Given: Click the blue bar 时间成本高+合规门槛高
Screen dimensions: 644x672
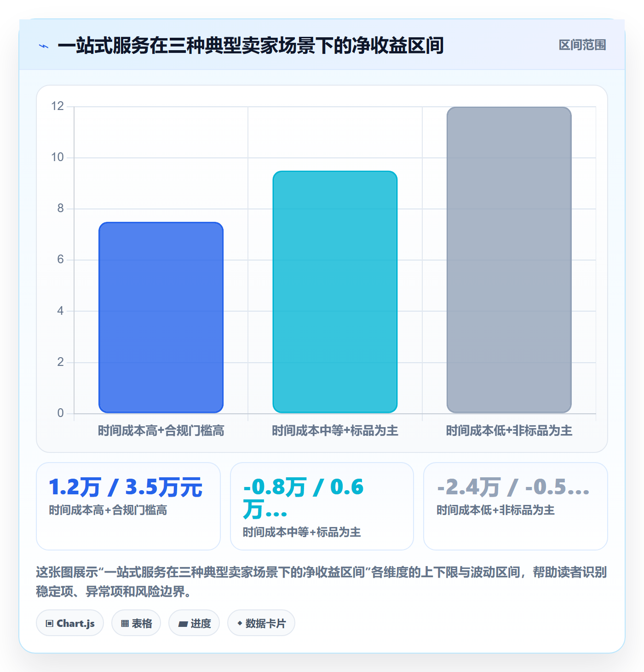Looking at the screenshot, I should click(161, 318).
